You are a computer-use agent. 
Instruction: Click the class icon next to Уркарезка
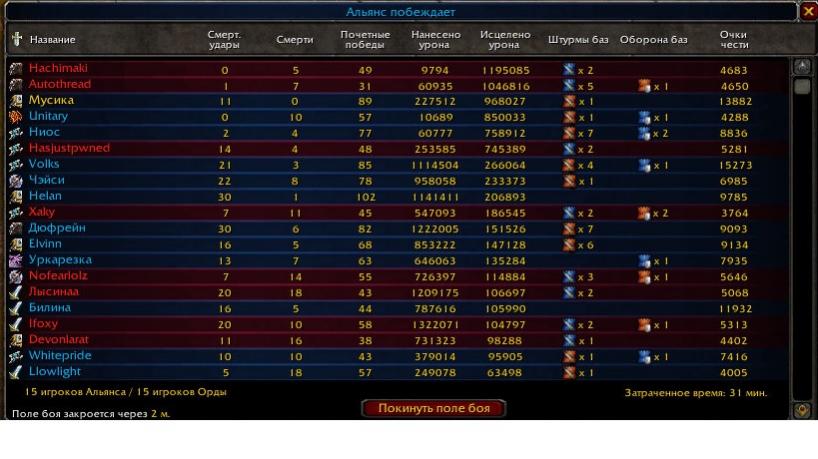pos(16,261)
